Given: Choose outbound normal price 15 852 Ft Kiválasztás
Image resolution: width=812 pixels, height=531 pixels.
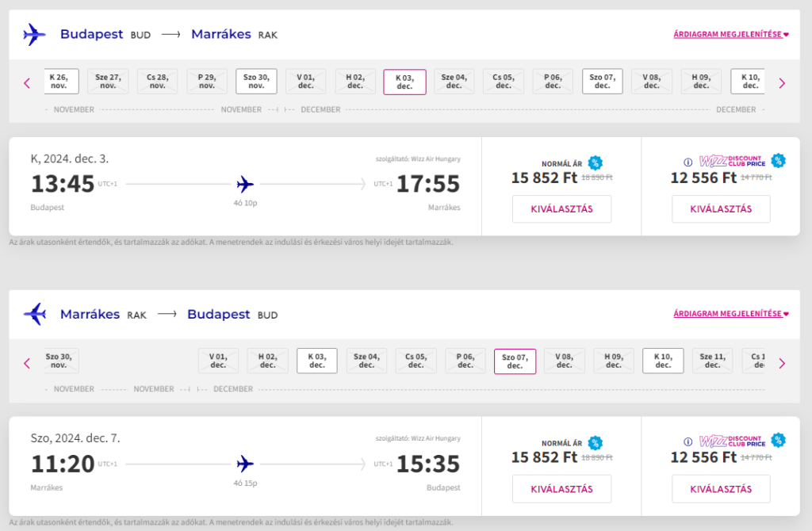Looking at the screenshot, I should 561,209.
